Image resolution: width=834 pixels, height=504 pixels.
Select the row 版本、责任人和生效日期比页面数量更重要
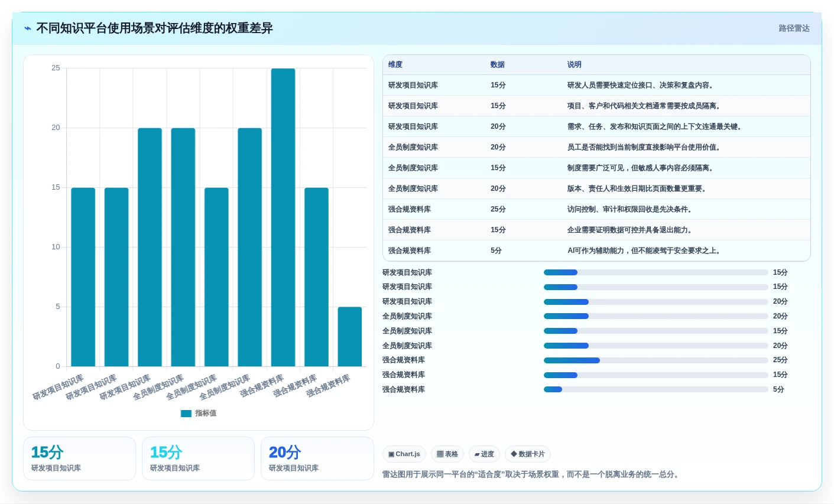[596, 188]
